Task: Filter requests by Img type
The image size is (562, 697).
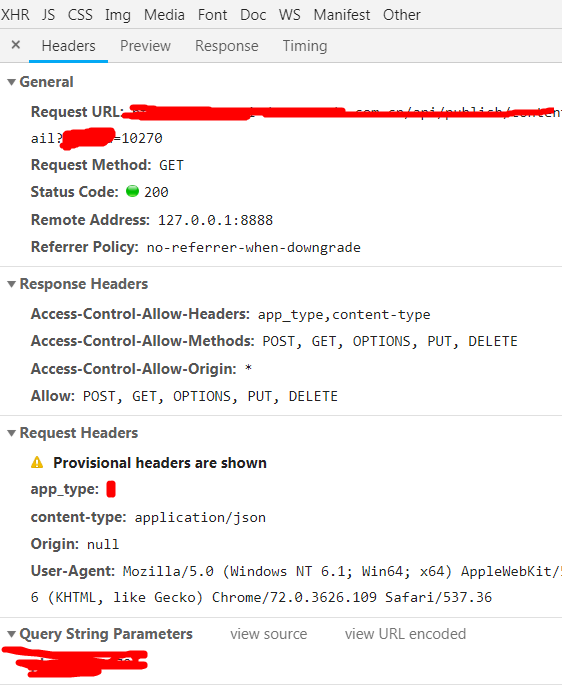Action: point(118,15)
